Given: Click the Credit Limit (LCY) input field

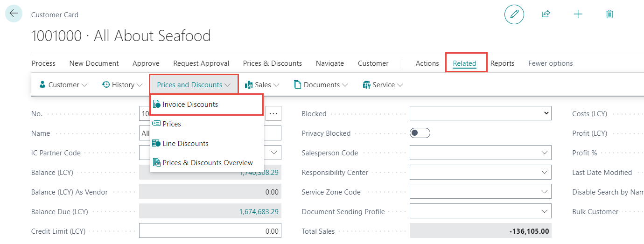Looking at the screenshot, I should click(210, 231).
